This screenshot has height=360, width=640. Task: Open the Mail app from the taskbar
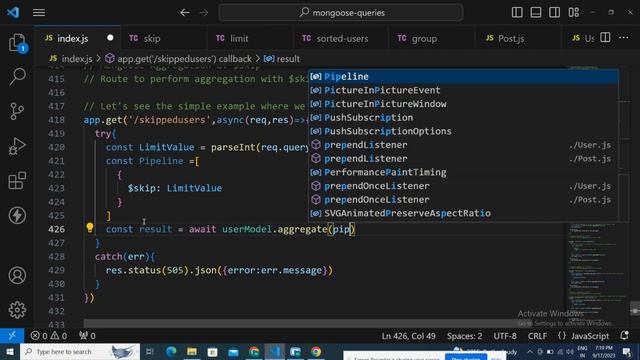coord(233,351)
